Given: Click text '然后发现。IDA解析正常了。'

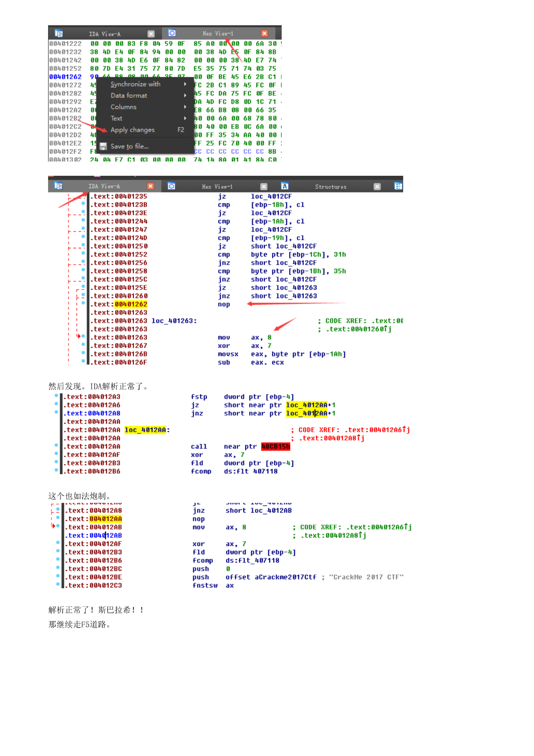Looking at the screenshot, I should tap(100, 386).
